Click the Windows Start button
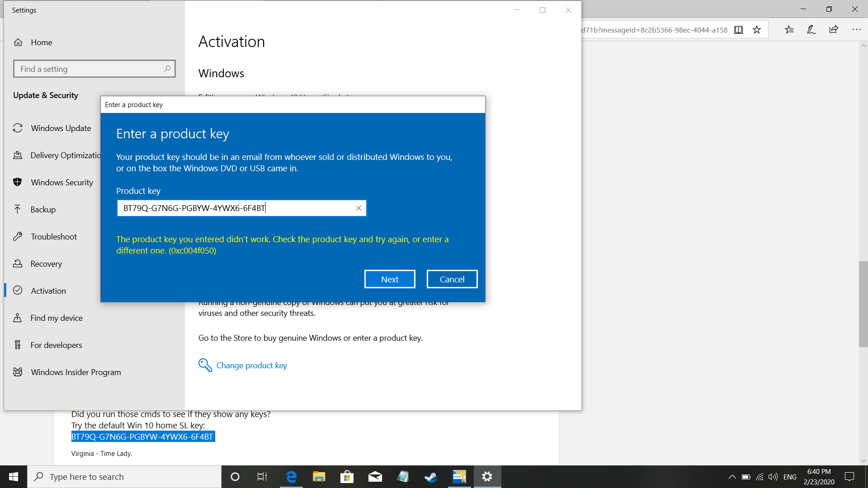868x488 pixels. pos(14,477)
